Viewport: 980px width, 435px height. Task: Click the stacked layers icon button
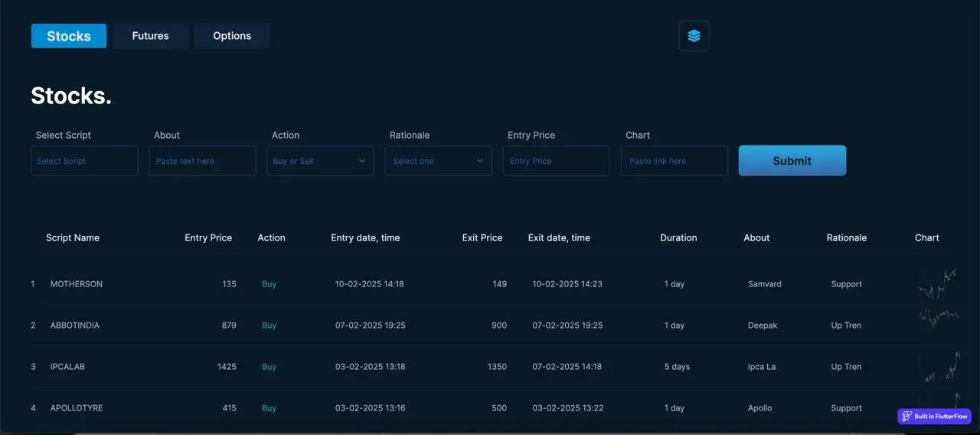tap(694, 36)
